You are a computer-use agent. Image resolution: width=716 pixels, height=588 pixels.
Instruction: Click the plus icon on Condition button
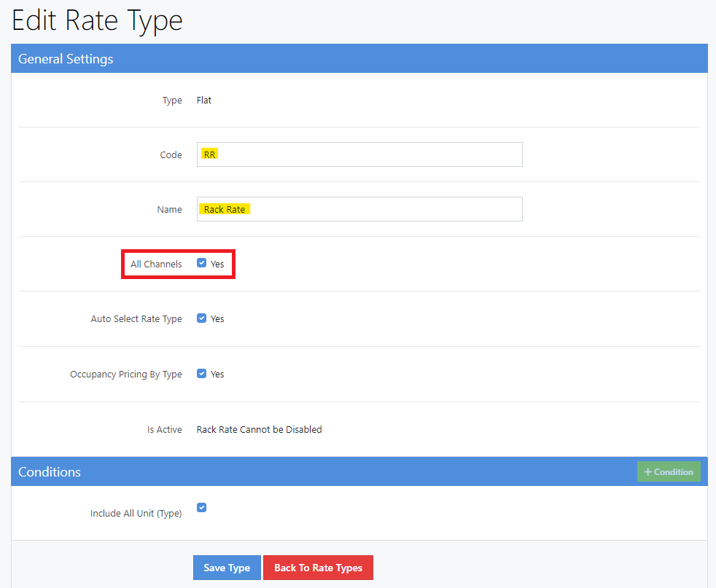click(647, 472)
